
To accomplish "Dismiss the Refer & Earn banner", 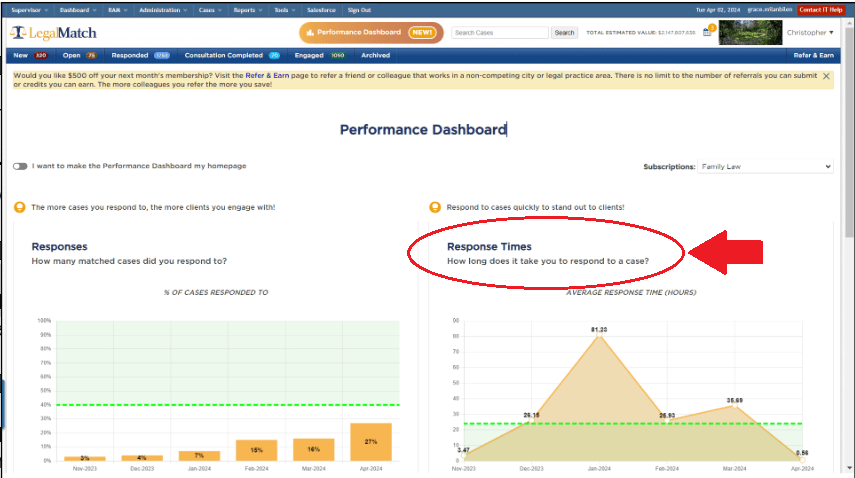I will click(x=826, y=76).
